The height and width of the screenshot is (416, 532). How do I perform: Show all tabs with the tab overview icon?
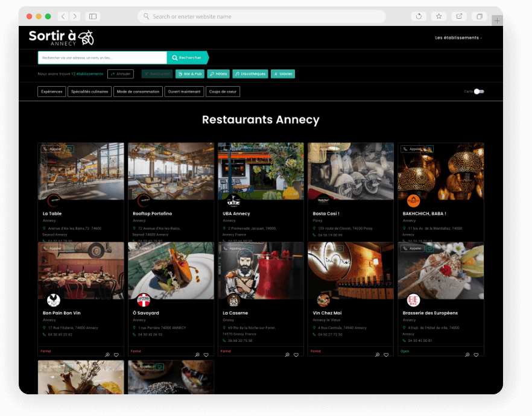tap(480, 16)
